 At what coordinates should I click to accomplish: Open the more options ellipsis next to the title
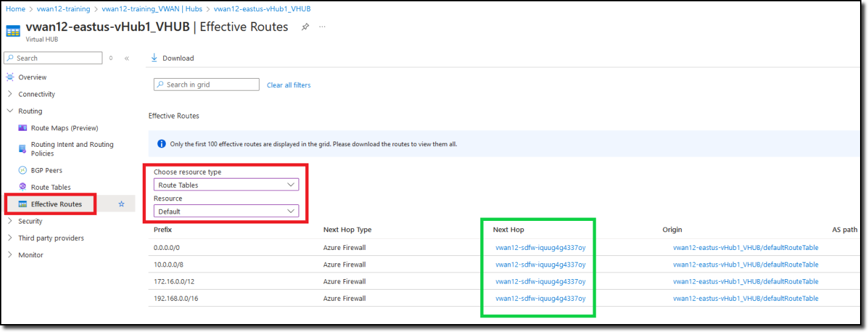[322, 27]
